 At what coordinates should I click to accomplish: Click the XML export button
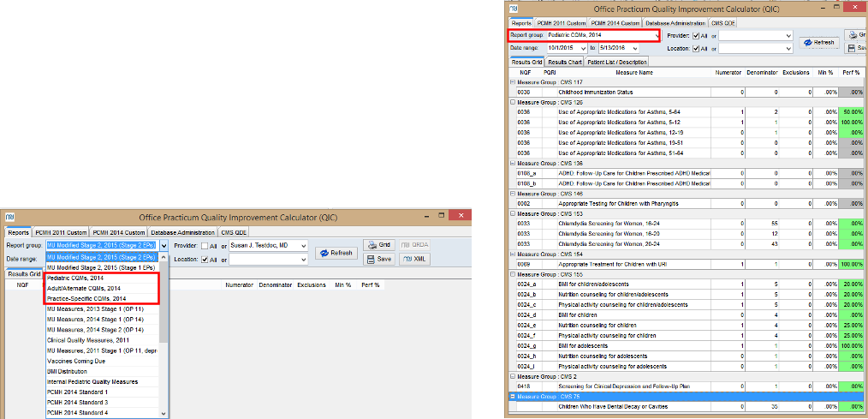(x=414, y=259)
